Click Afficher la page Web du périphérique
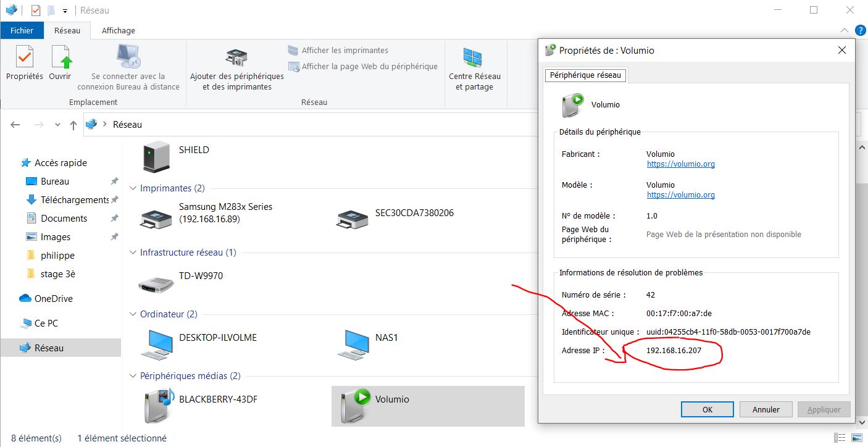 pyautogui.click(x=363, y=66)
